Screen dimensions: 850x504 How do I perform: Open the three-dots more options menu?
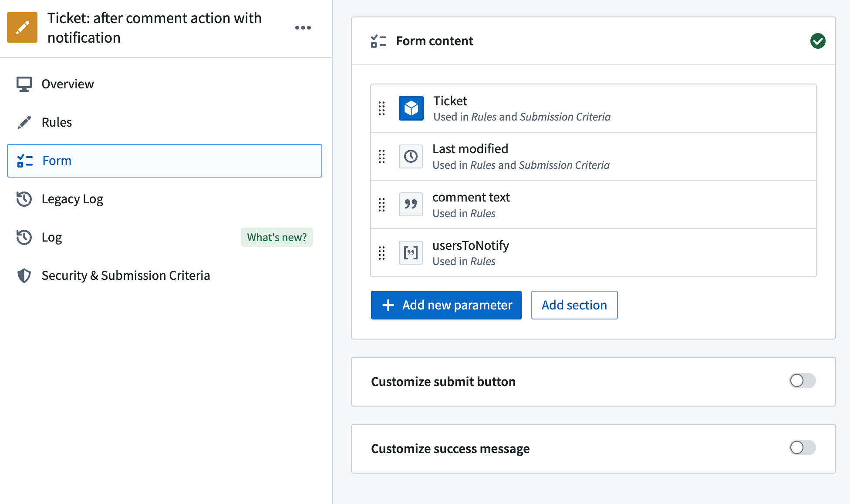(x=303, y=27)
